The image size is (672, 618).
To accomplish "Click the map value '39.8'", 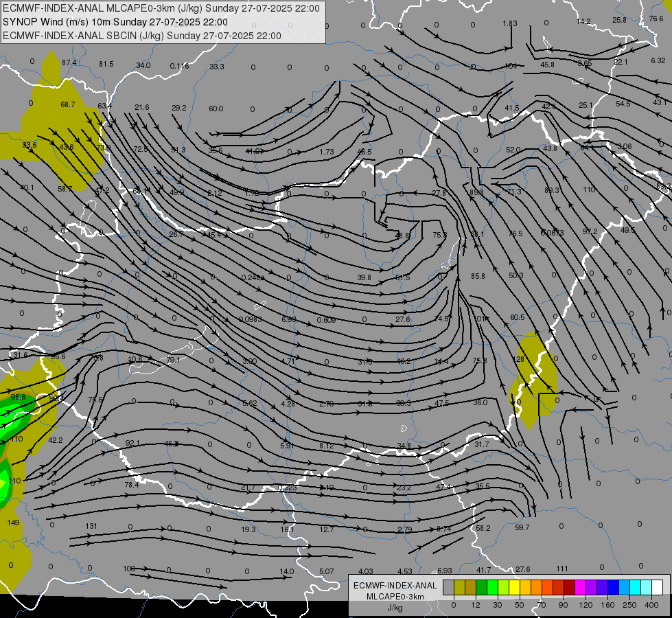I will (364, 277).
